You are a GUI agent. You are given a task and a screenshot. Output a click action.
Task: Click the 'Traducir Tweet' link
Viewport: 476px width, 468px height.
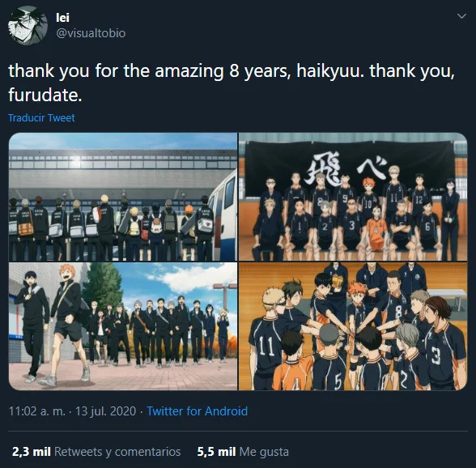(x=41, y=118)
